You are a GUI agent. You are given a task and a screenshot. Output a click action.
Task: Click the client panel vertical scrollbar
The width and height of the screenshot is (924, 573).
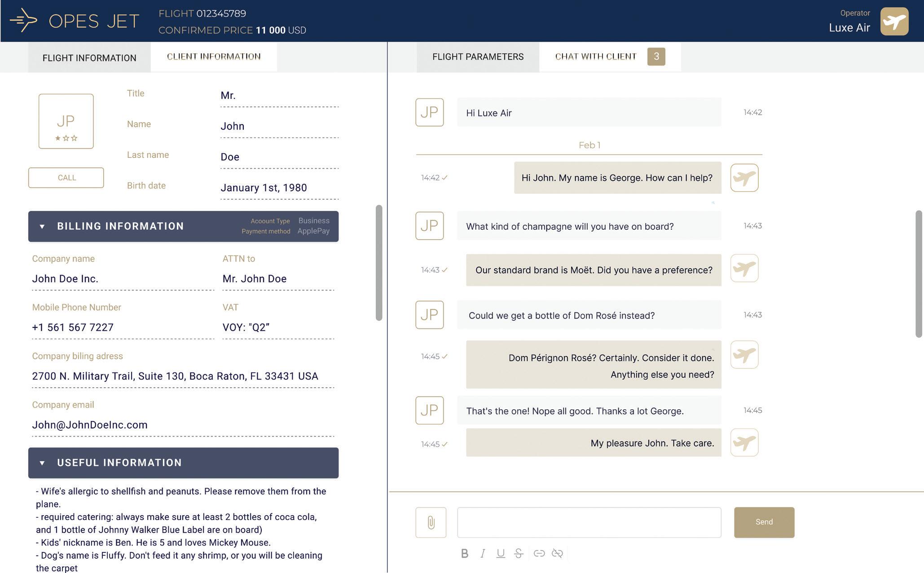[379, 262]
